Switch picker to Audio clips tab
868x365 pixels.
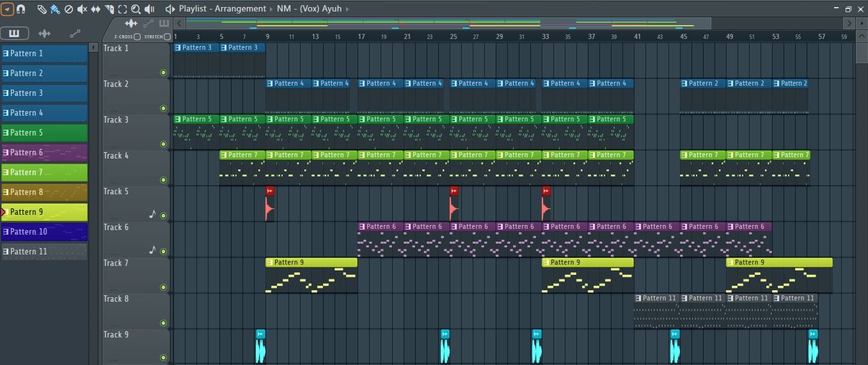click(x=44, y=33)
